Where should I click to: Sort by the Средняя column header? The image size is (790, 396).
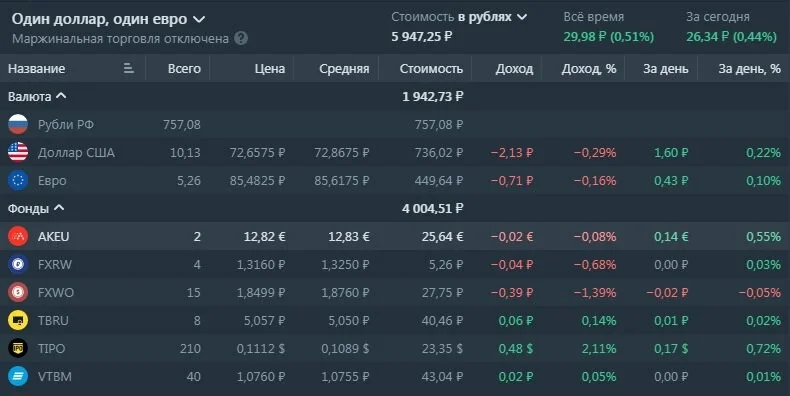[344, 69]
